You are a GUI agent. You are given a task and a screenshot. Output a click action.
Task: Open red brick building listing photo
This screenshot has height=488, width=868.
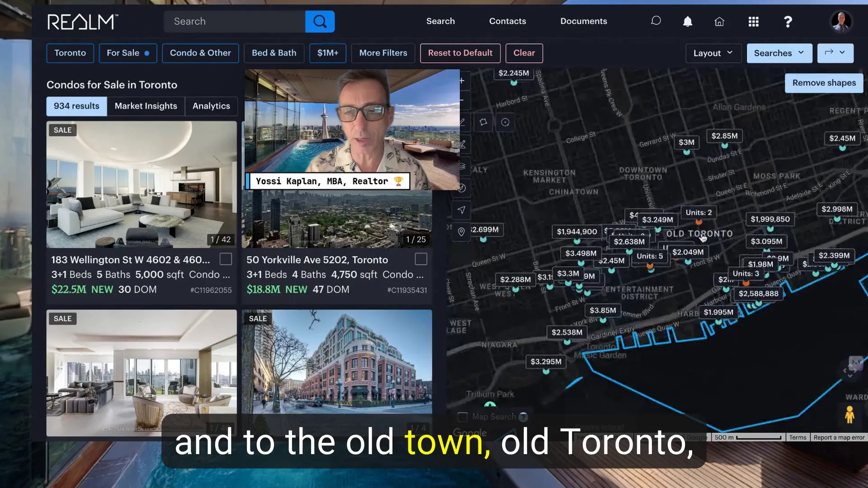(x=337, y=361)
